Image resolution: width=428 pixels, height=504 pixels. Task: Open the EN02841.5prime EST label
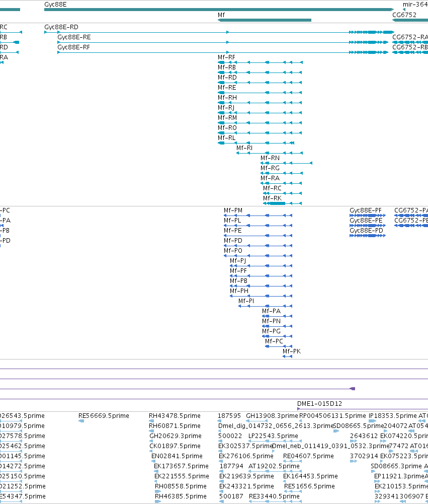(x=177, y=456)
